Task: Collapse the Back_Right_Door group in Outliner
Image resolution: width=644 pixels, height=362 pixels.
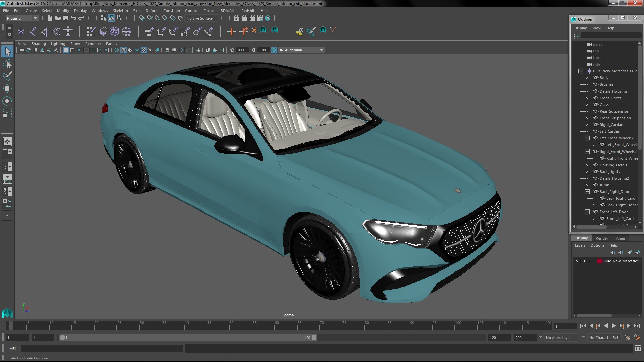Action: click(x=587, y=192)
